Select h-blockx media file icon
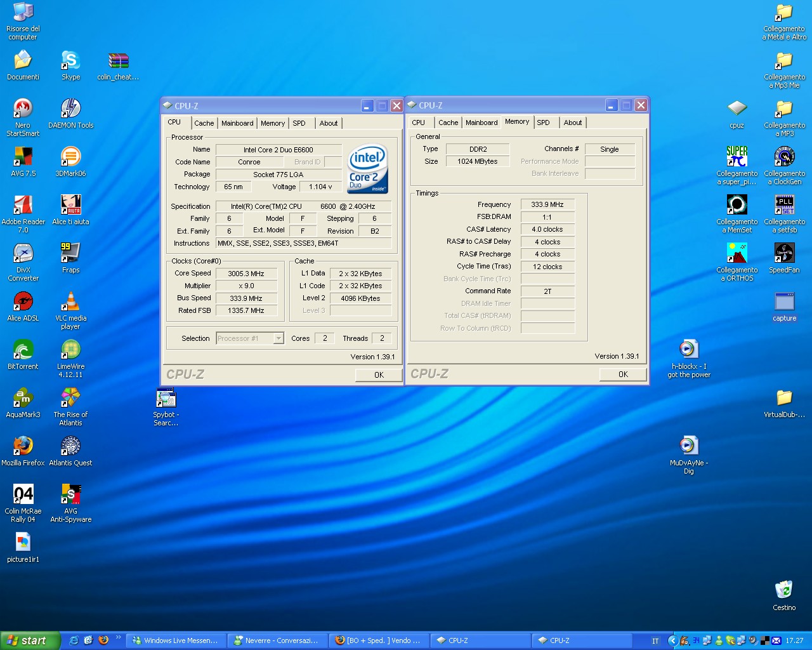This screenshot has height=650, width=812. coord(689,350)
